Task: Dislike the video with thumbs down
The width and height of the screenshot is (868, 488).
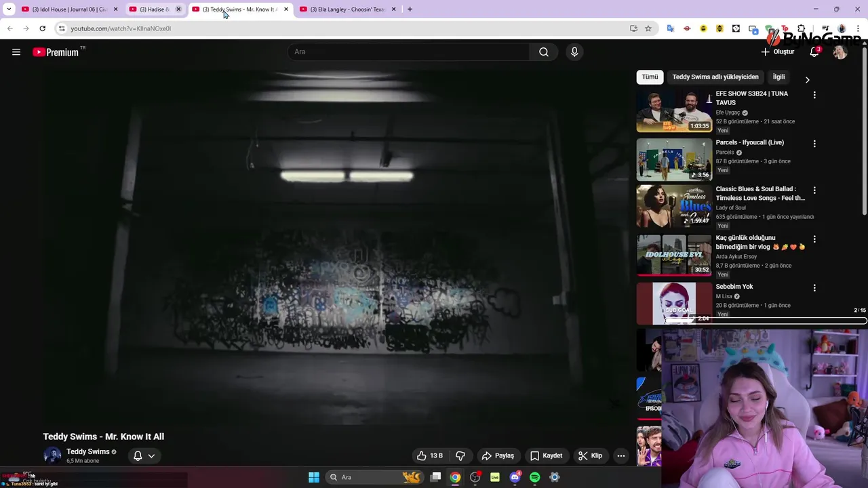Action: click(460, 455)
